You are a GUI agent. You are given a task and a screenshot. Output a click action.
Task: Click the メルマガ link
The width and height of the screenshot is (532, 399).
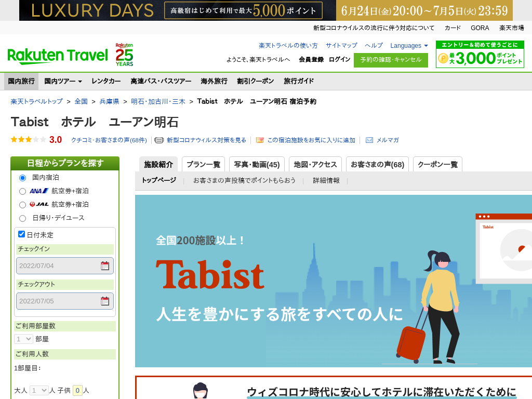click(x=388, y=140)
